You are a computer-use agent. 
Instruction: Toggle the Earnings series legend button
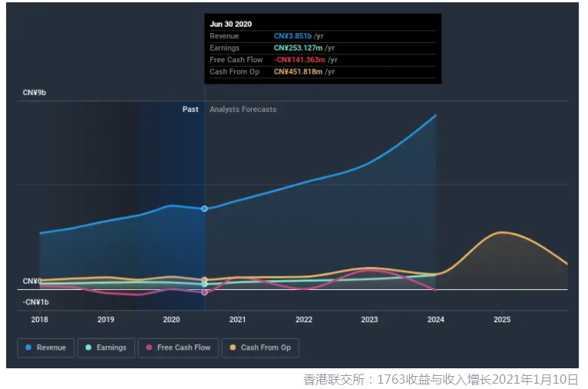[106, 348]
